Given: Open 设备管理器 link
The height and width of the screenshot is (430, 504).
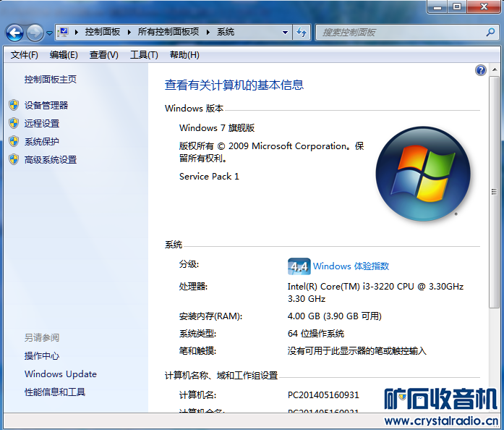Looking at the screenshot, I should click(46, 105).
